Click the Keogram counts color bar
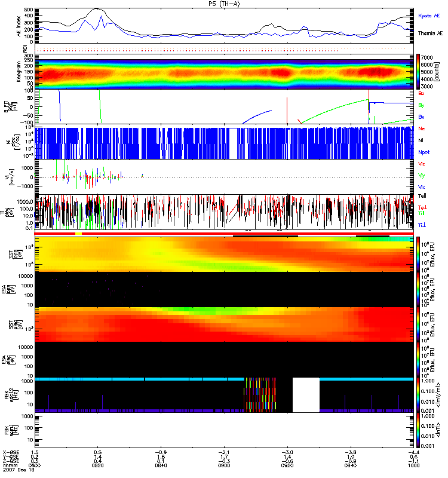The image size is (448, 478). click(x=419, y=72)
